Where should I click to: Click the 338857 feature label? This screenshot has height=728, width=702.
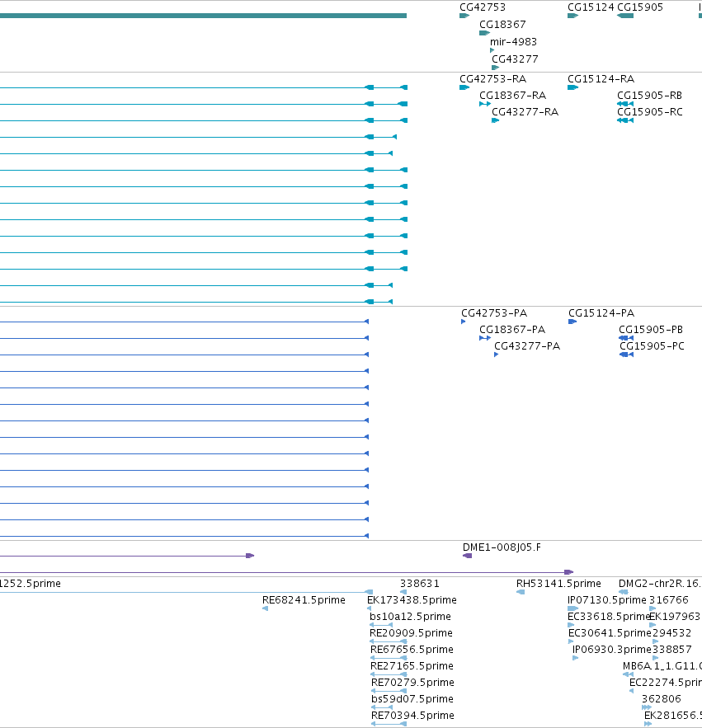click(x=671, y=650)
